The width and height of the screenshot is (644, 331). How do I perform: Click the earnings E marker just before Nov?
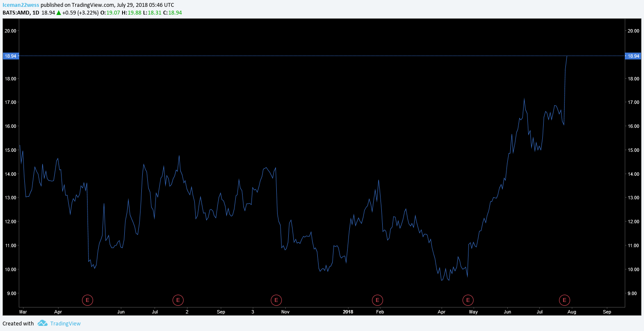[276, 300]
